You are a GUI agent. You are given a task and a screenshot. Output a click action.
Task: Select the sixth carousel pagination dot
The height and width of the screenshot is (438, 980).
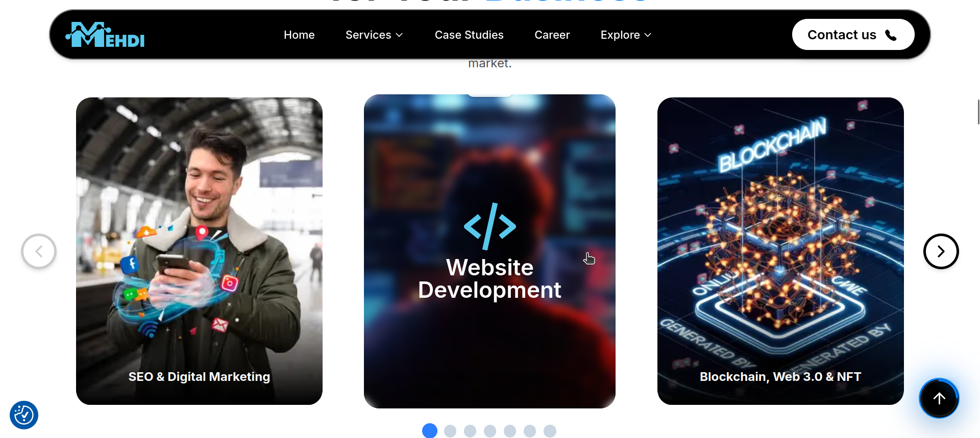pos(530,431)
